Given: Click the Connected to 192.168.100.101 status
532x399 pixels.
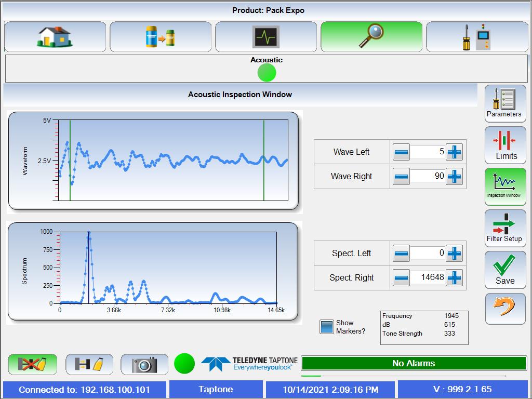Looking at the screenshot, I should pyautogui.click(x=85, y=390).
